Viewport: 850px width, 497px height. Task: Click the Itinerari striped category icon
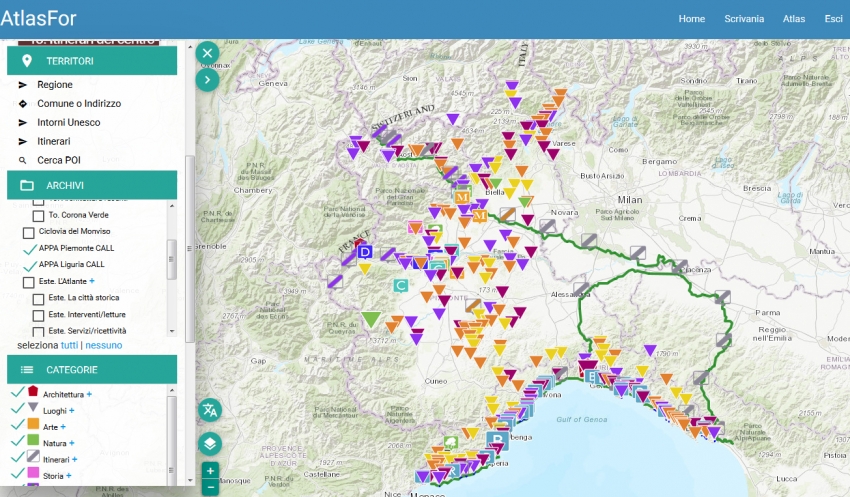point(33,455)
